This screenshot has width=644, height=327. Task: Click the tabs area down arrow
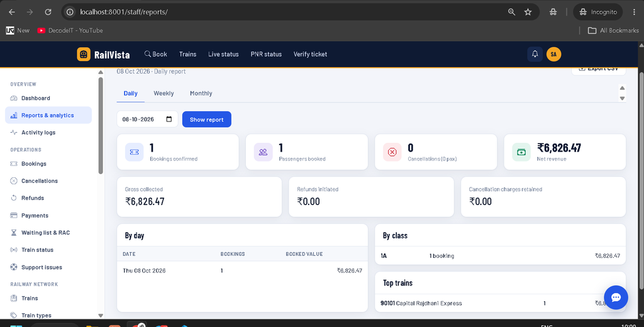click(622, 98)
